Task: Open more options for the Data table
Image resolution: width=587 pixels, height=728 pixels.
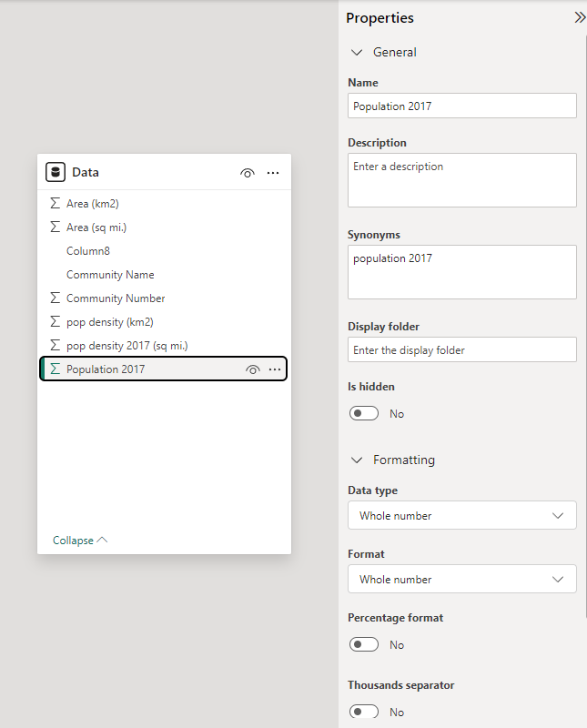Action: (273, 173)
